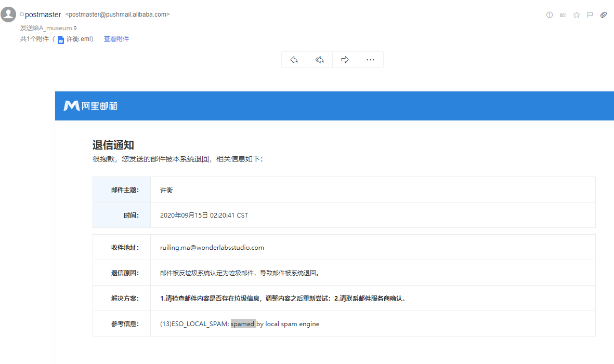
Task: Click the subject value 许衡 in table
Action: tap(166, 190)
